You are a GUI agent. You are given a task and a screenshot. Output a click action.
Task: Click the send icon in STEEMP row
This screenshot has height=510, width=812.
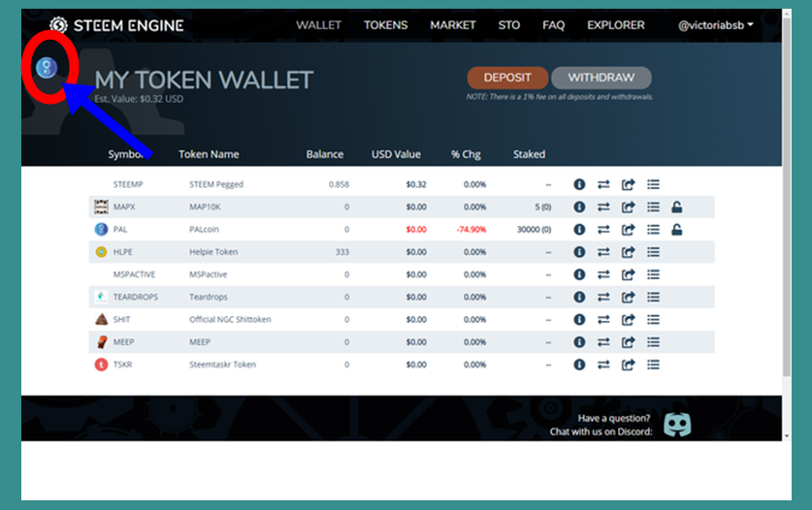(x=629, y=184)
